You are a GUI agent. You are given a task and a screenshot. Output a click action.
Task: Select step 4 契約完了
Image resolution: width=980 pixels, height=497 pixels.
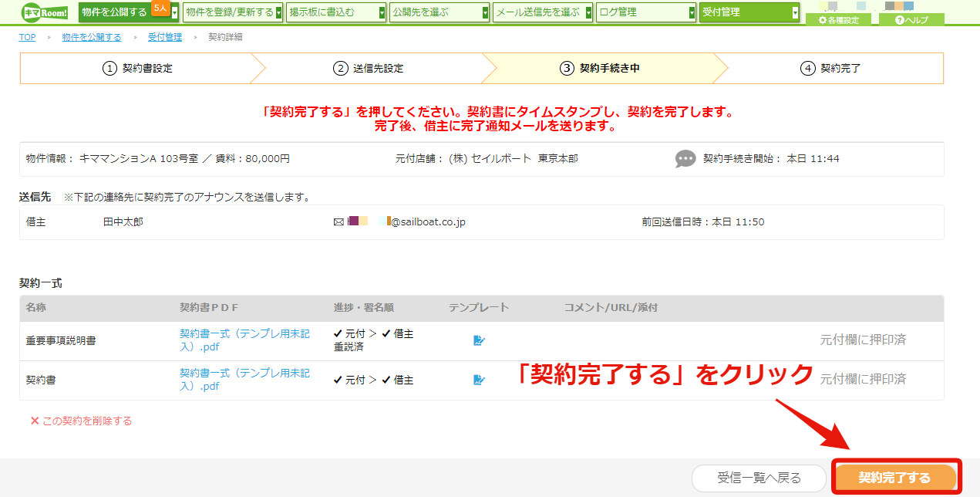pos(830,68)
